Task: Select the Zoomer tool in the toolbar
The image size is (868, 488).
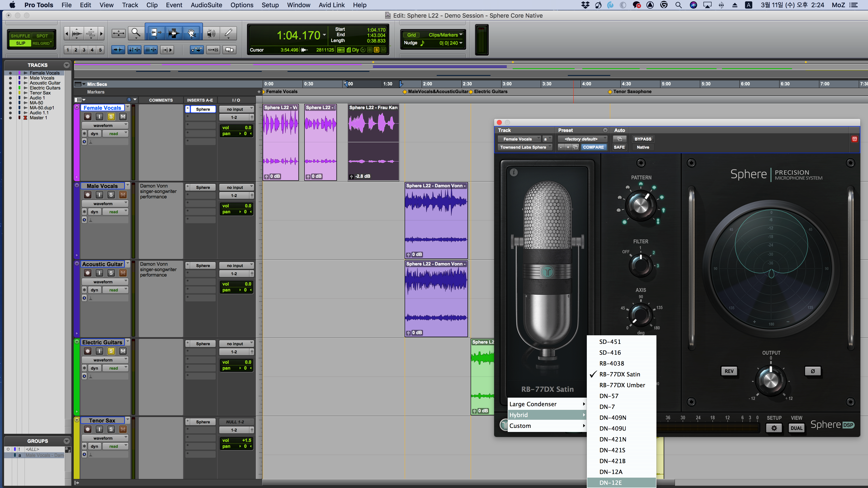Action: click(136, 33)
